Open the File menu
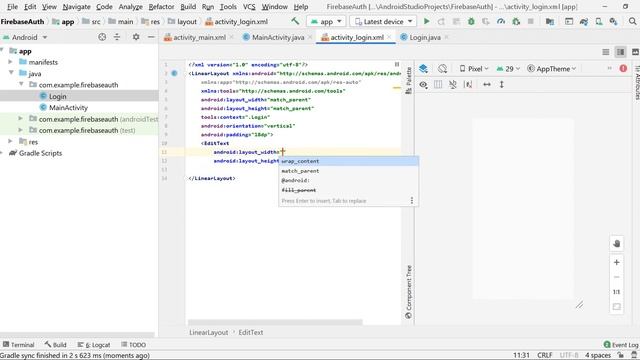 12,7
